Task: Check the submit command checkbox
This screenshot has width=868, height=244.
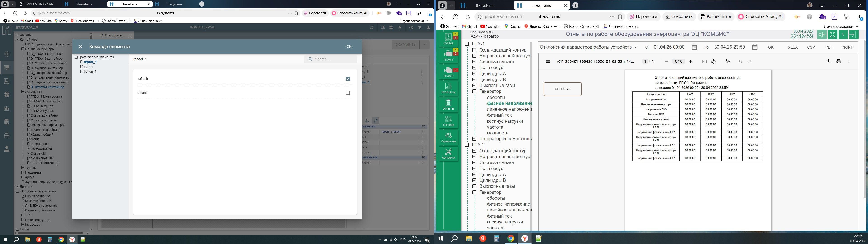Action: coord(348,93)
